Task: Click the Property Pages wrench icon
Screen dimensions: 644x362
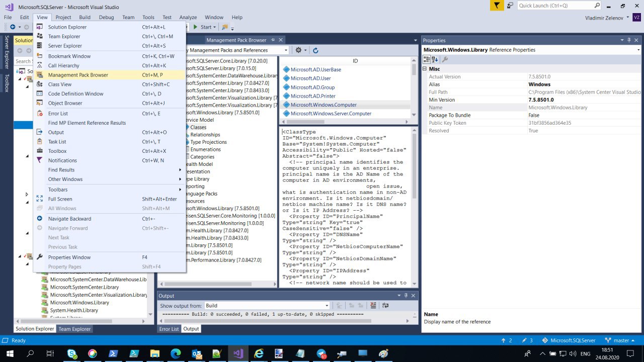Action: click(x=445, y=59)
